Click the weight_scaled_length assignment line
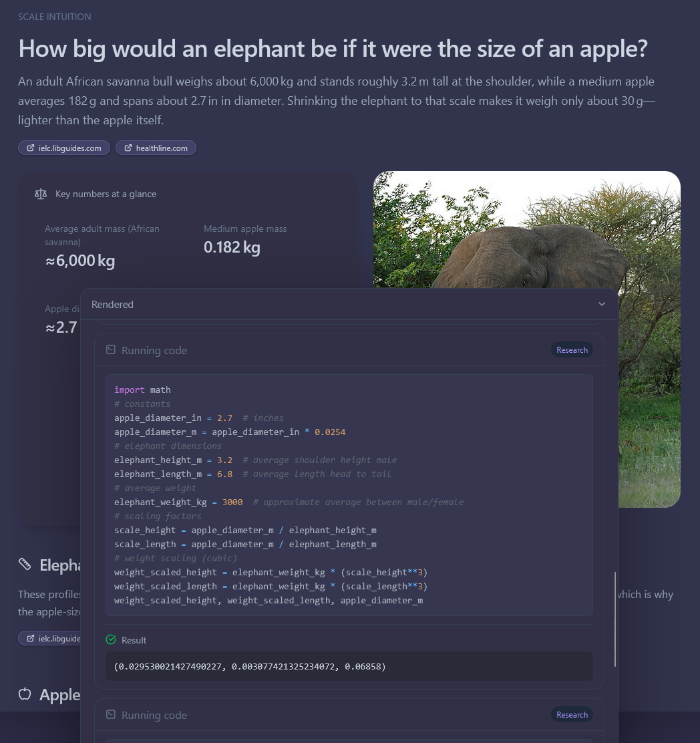 click(x=271, y=586)
